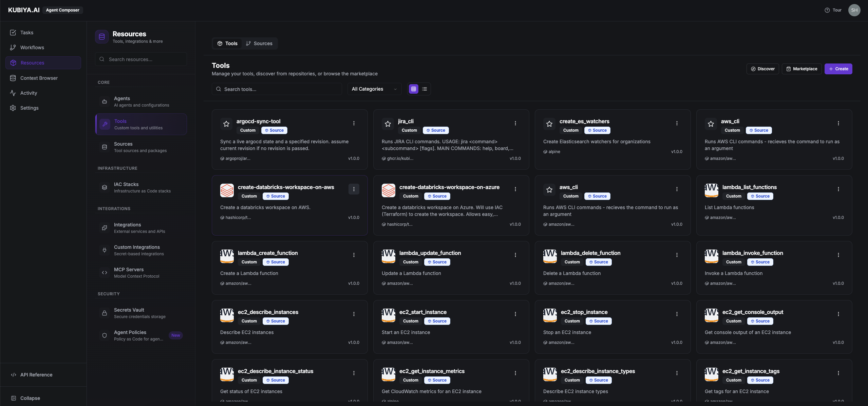868x406 pixels.
Task: Click the KUBIYA.AI logo
Action: (24, 10)
